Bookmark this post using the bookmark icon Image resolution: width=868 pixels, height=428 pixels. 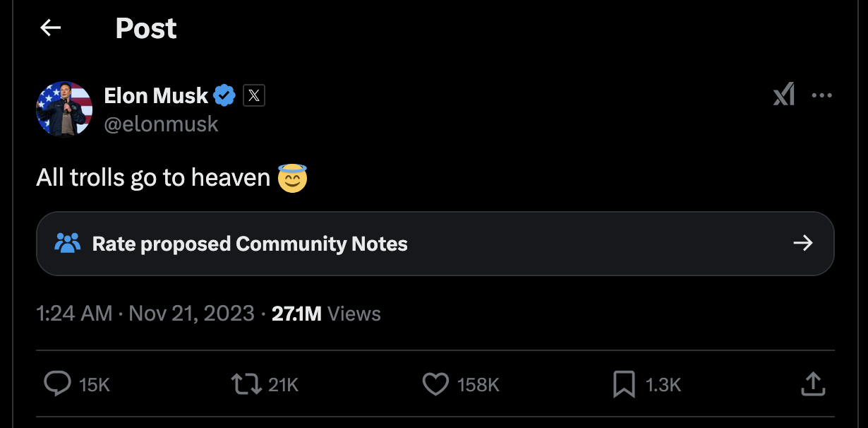[624, 384]
